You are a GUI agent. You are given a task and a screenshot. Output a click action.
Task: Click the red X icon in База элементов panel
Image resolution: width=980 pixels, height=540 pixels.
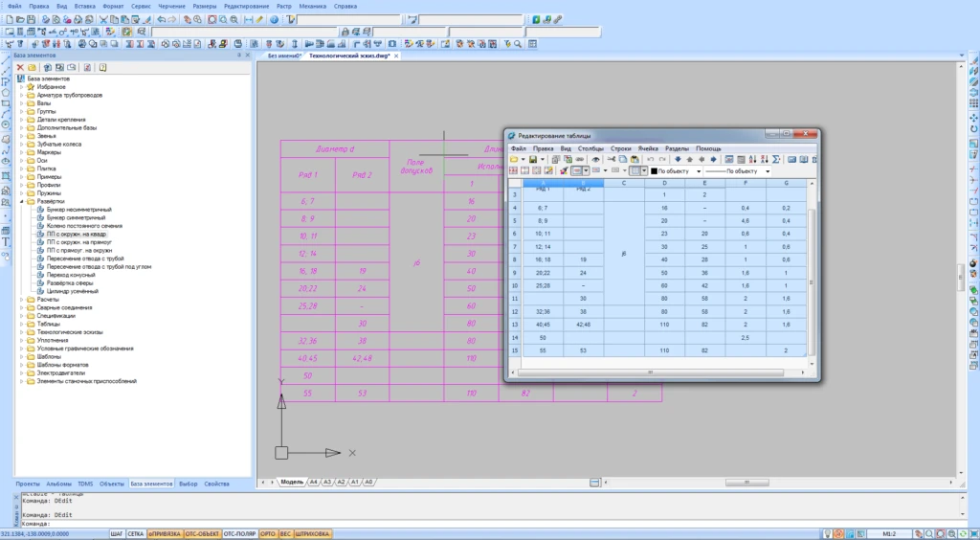[20, 67]
